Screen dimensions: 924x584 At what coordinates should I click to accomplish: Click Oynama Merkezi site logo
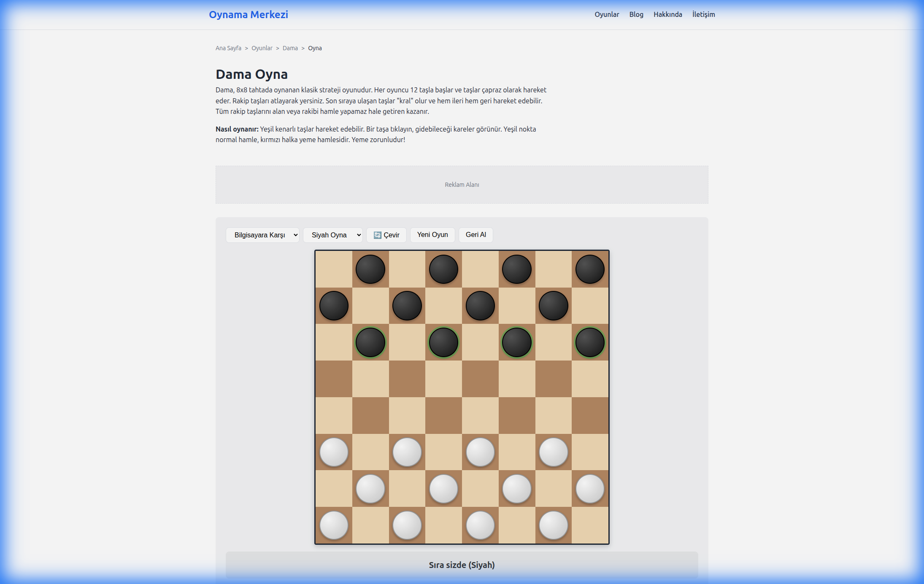click(x=249, y=14)
